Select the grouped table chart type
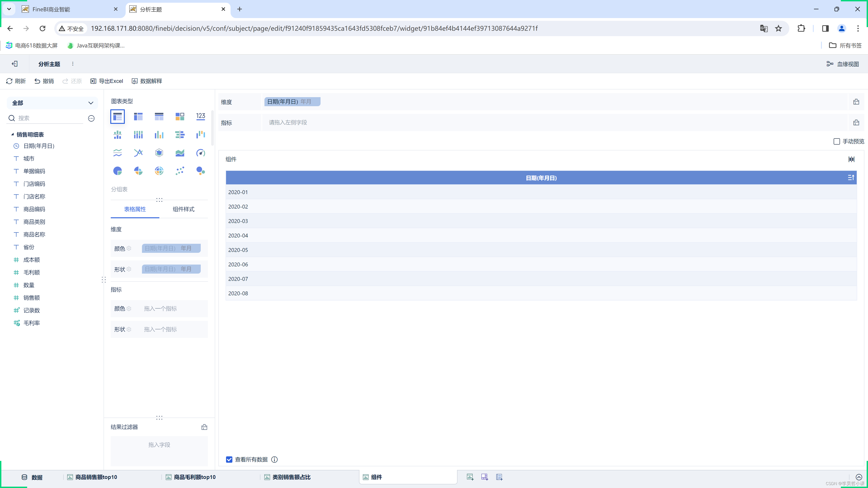 (x=117, y=117)
